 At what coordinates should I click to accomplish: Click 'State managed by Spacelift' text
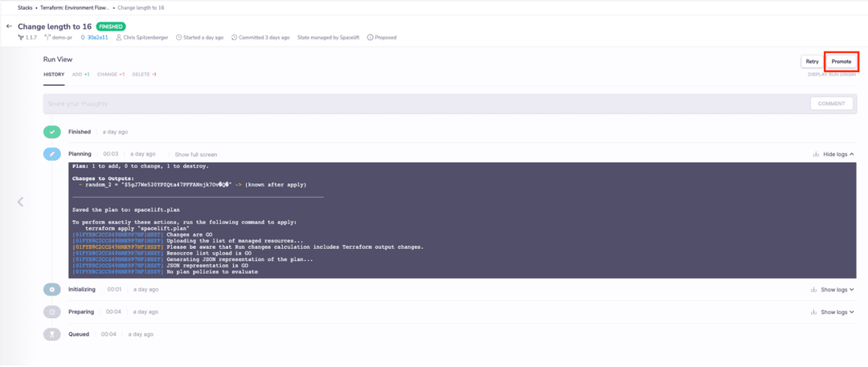tap(329, 38)
